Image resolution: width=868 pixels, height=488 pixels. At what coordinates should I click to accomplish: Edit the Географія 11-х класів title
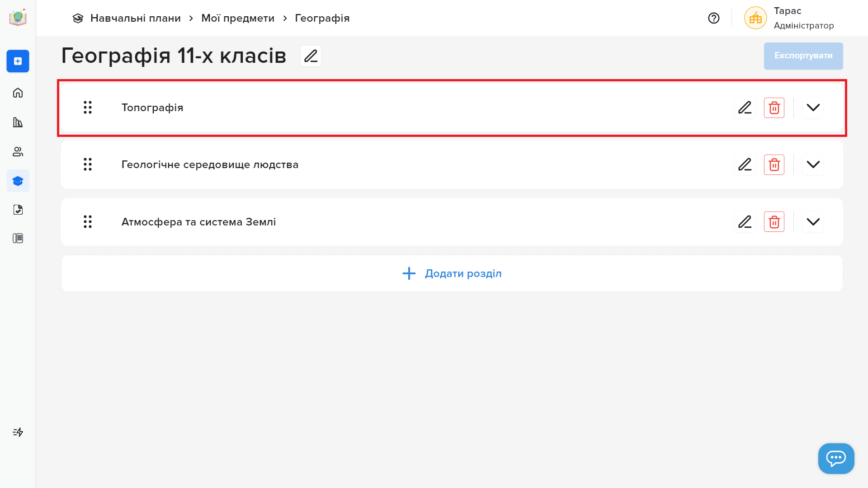point(311,56)
